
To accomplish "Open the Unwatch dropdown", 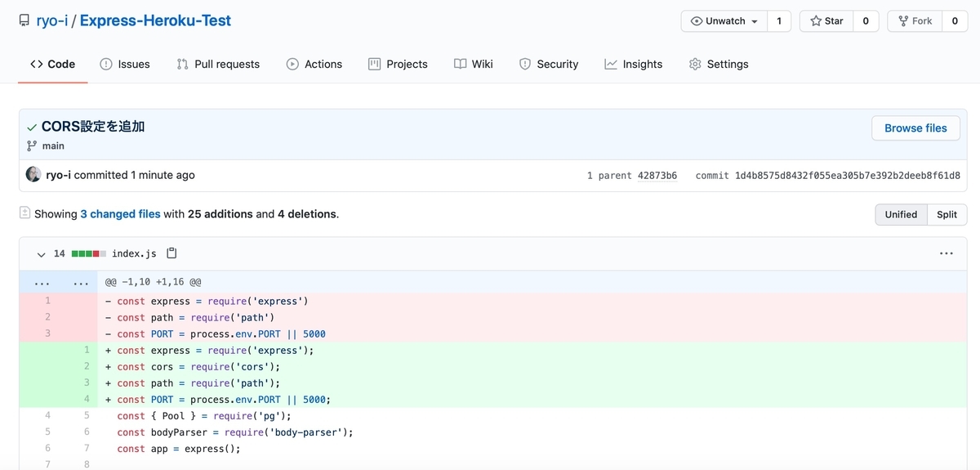I will tap(724, 21).
